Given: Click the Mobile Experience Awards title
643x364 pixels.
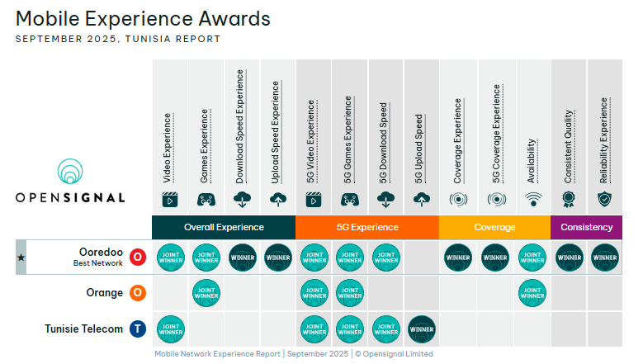Looking at the screenshot, I should pos(143,19).
